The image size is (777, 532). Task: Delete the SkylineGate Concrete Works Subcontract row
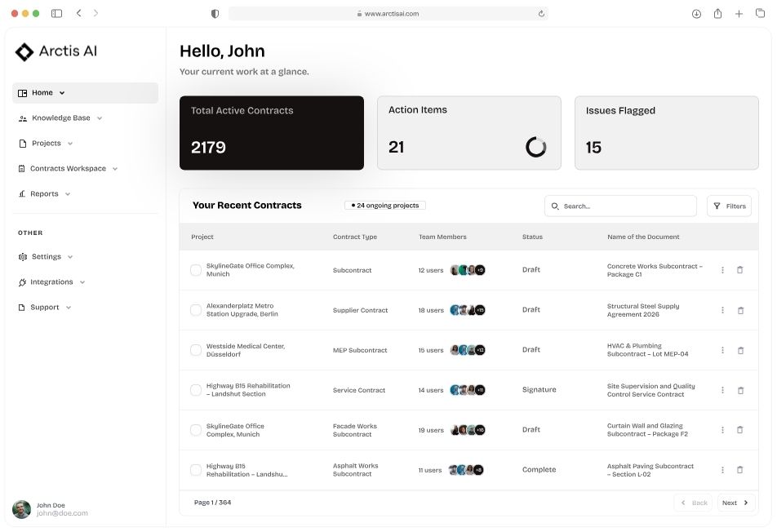(739, 270)
